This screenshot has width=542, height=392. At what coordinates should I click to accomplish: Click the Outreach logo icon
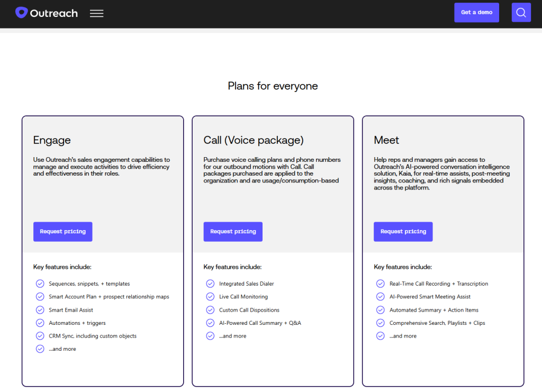point(21,12)
